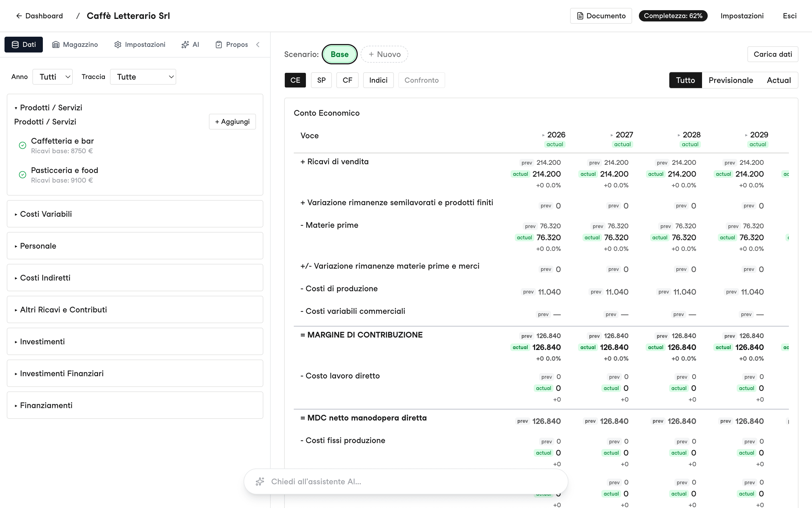The width and height of the screenshot is (812, 508).
Task: Select the Caffetteria e bar product
Action: point(62,145)
